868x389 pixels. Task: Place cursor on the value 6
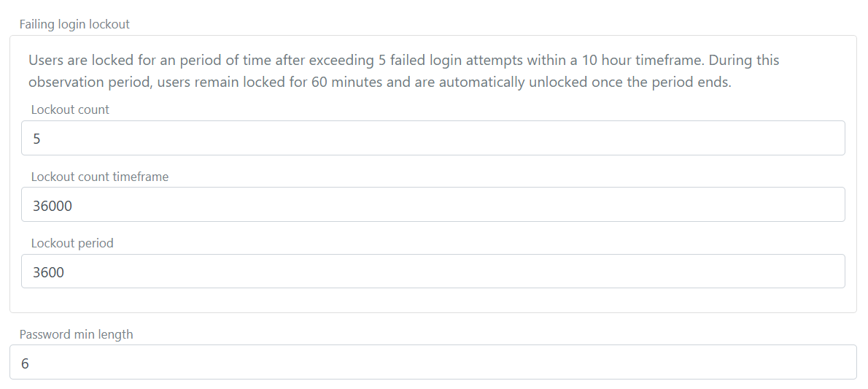(25, 363)
